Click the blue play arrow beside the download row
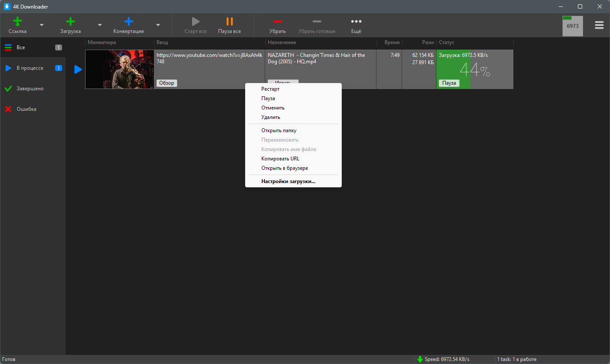Viewport: 610px width, 364px height. tap(78, 69)
